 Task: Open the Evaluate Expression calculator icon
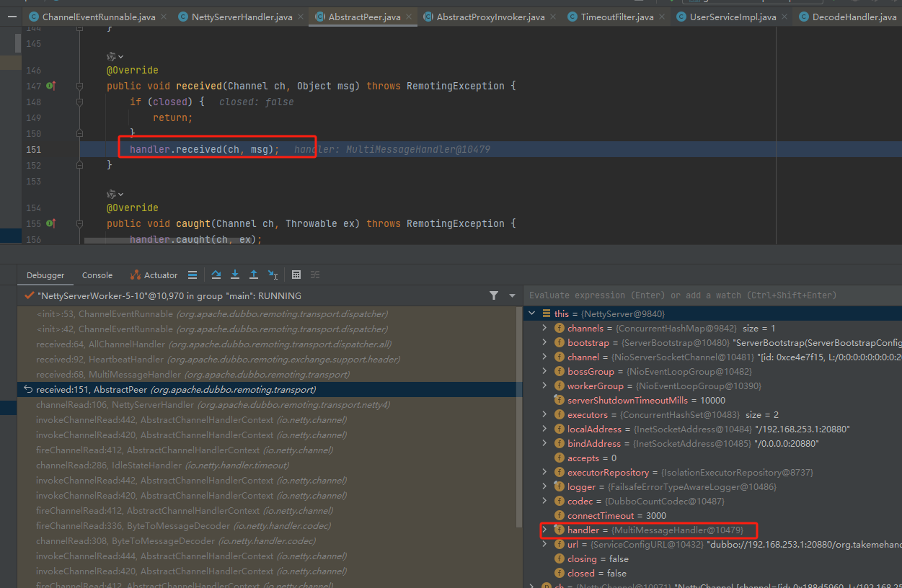(296, 275)
